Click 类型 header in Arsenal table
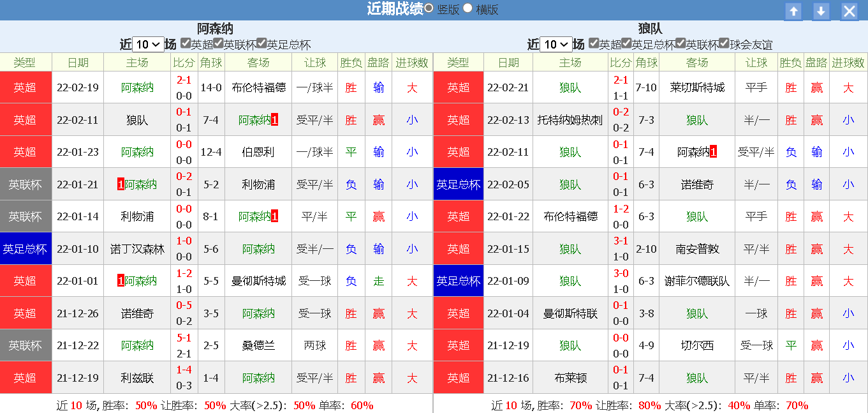This screenshot has height=413, width=868. [x=25, y=62]
